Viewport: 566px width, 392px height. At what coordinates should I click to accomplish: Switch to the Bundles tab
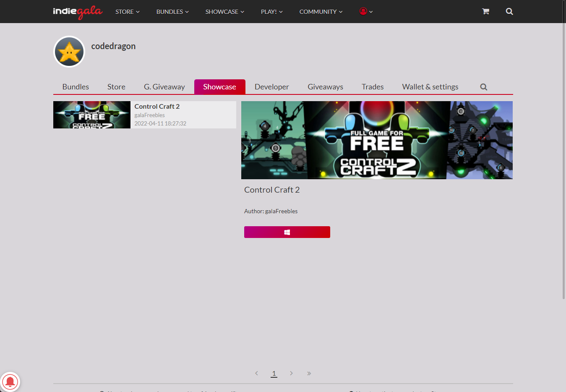(76, 87)
